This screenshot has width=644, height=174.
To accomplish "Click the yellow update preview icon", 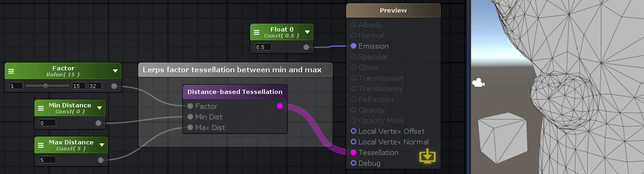I will 428,157.
